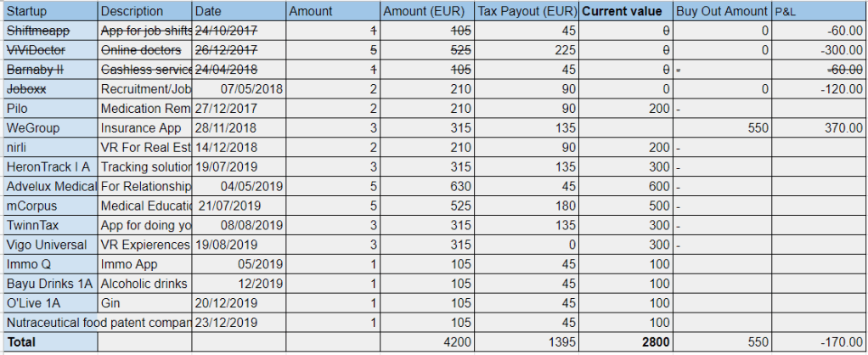Click the P&L column header
The image size is (868, 355).
coord(818,12)
